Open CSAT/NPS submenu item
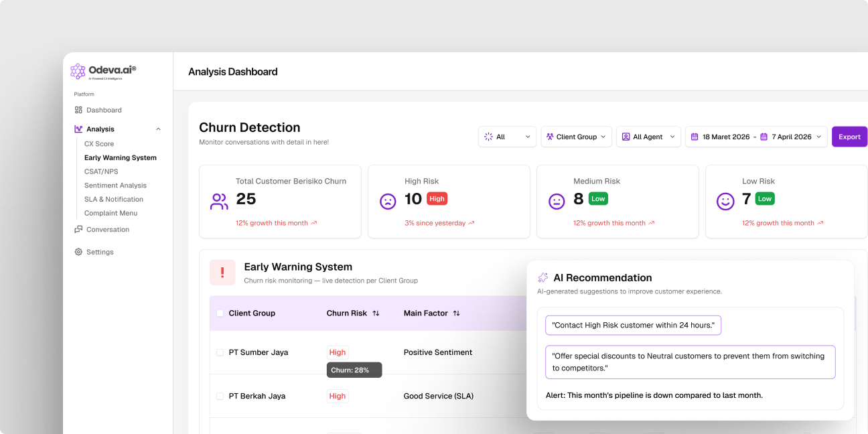The width and height of the screenshot is (868, 434). click(x=101, y=171)
